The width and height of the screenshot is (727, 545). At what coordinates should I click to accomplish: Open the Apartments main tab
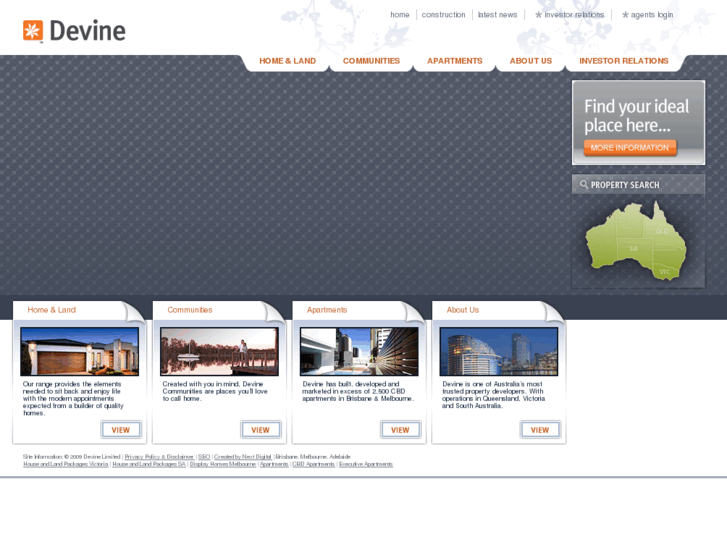point(455,61)
